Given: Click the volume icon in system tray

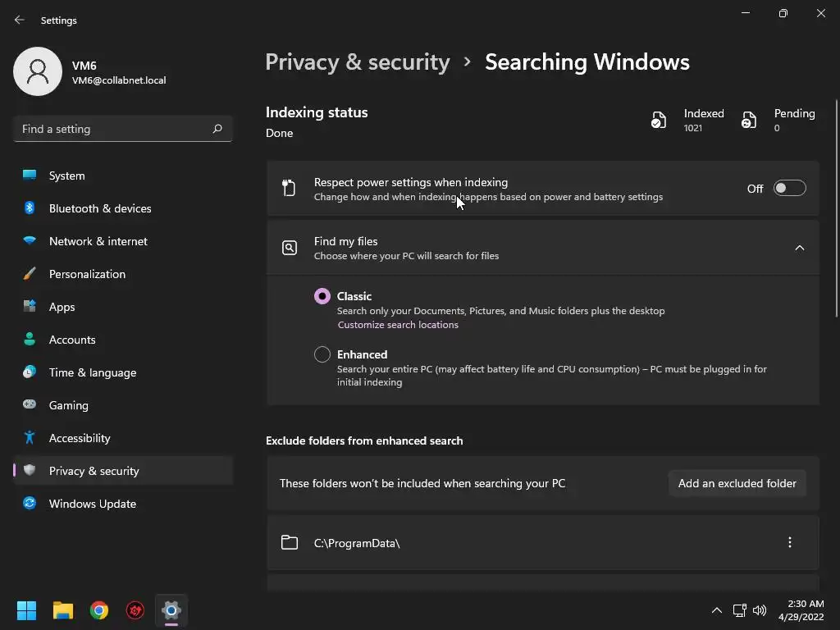Looking at the screenshot, I should (x=760, y=610).
